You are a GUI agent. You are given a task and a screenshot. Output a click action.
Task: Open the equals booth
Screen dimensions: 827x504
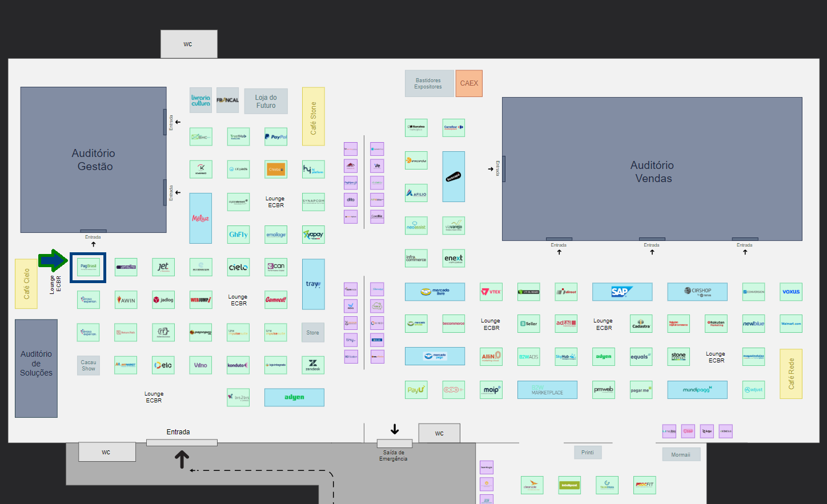tap(641, 357)
